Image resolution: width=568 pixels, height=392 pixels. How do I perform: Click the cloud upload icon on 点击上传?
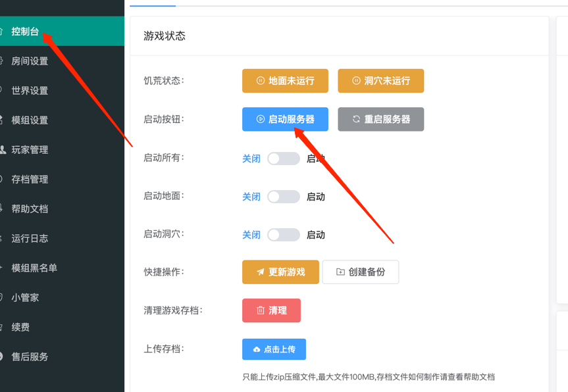click(x=256, y=349)
